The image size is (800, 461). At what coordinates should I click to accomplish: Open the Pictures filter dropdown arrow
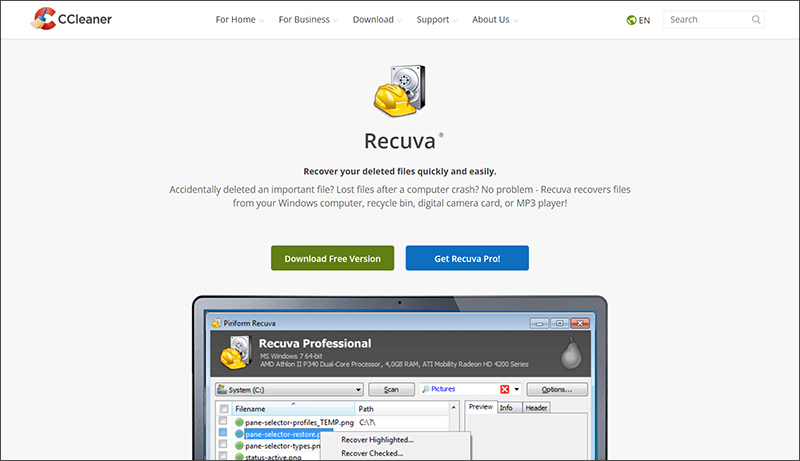tap(516, 389)
